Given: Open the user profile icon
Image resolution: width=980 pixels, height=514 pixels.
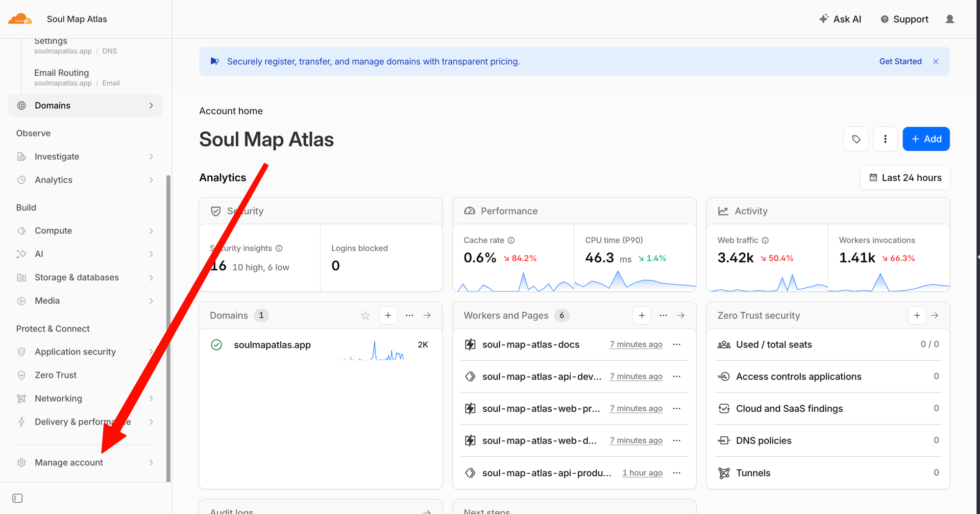Looking at the screenshot, I should (950, 19).
